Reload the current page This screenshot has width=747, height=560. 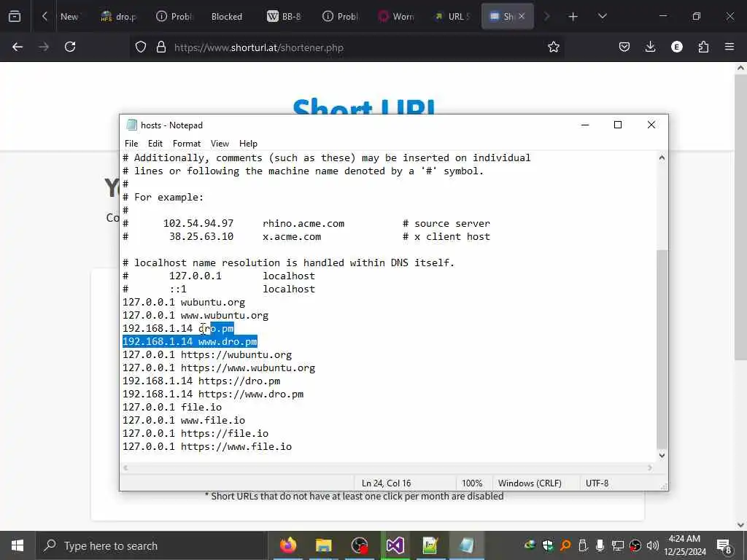(70, 47)
